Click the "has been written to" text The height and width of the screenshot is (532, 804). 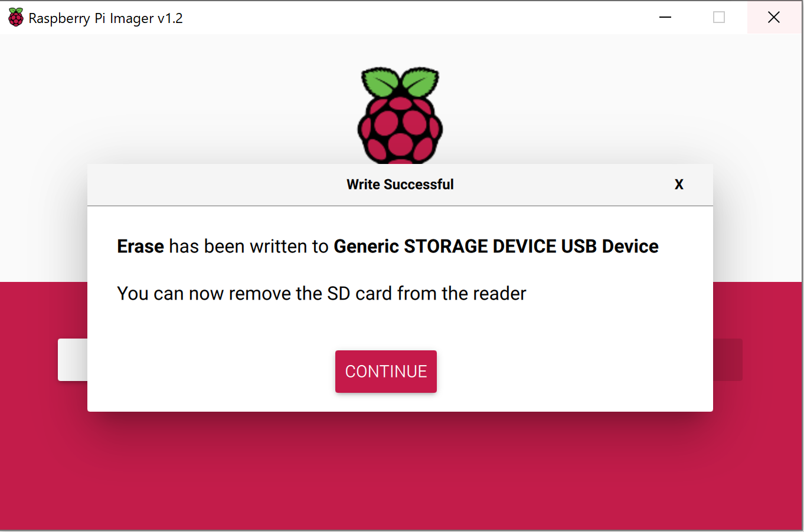pyautogui.click(x=249, y=246)
